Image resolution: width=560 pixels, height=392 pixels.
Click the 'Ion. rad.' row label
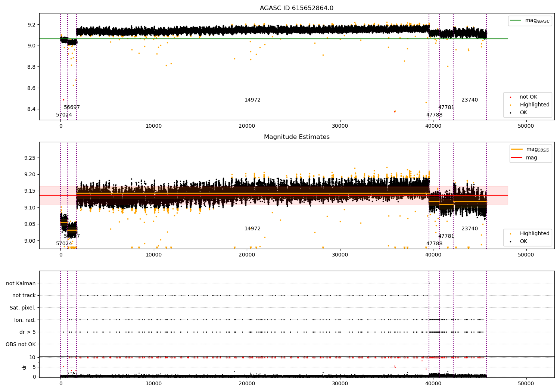pos(25,320)
